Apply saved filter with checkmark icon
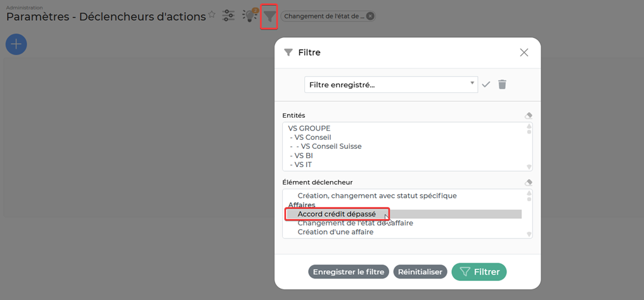Image resolution: width=644 pixels, height=300 pixels. click(486, 84)
